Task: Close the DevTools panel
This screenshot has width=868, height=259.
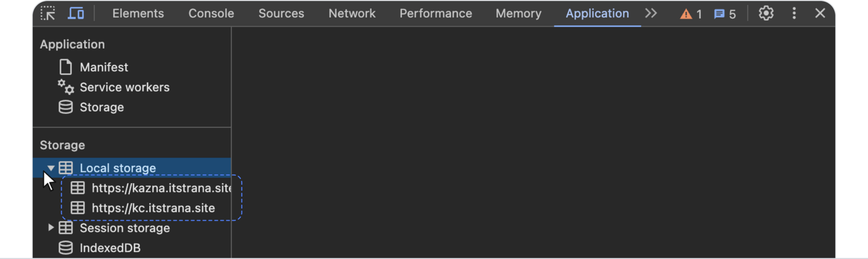Action: [820, 13]
